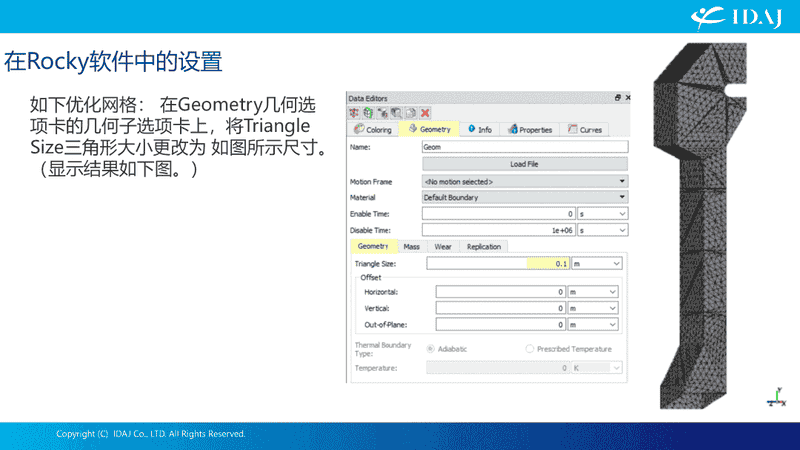Viewport: 800px width, 450px height.
Task: Open the Curves tab
Action: point(585,130)
